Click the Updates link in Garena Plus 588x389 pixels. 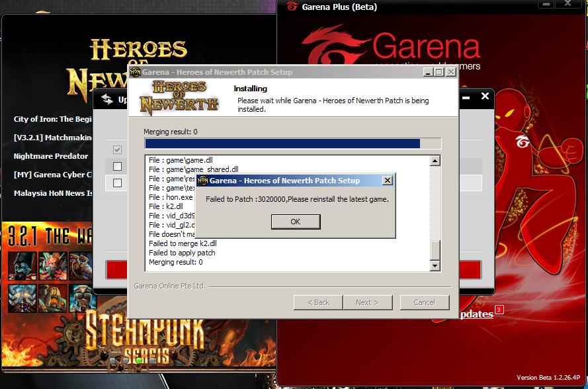pyautogui.click(x=476, y=314)
